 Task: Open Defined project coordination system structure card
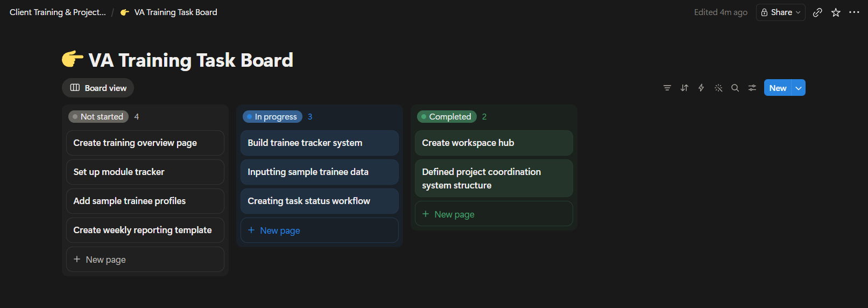point(494,178)
